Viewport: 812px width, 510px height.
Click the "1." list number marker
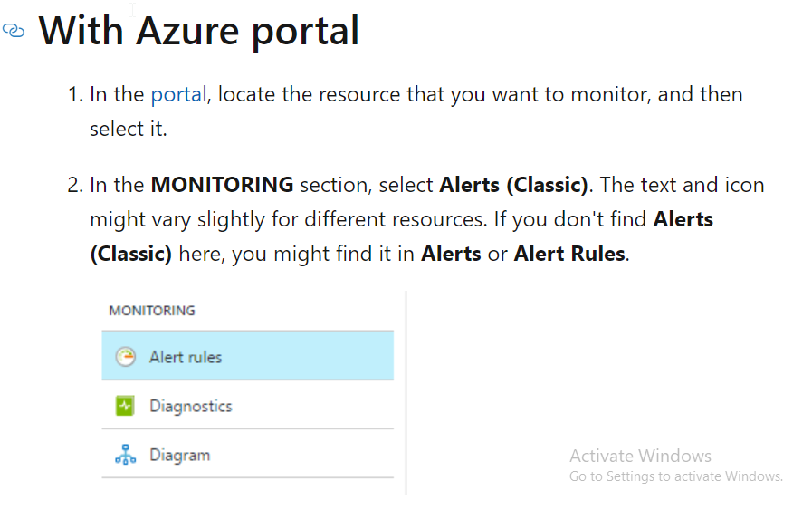click(75, 94)
